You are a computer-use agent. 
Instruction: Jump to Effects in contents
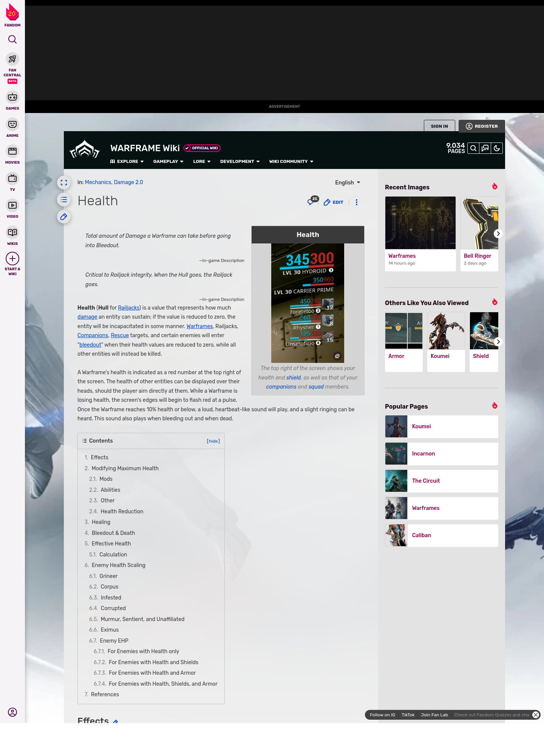click(99, 457)
